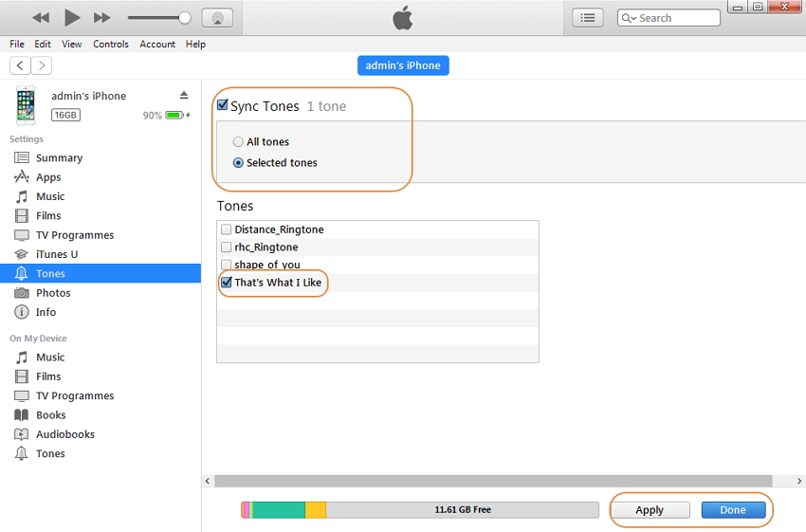Uncheck That's What I Like tone
806x532 pixels.
point(226,283)
